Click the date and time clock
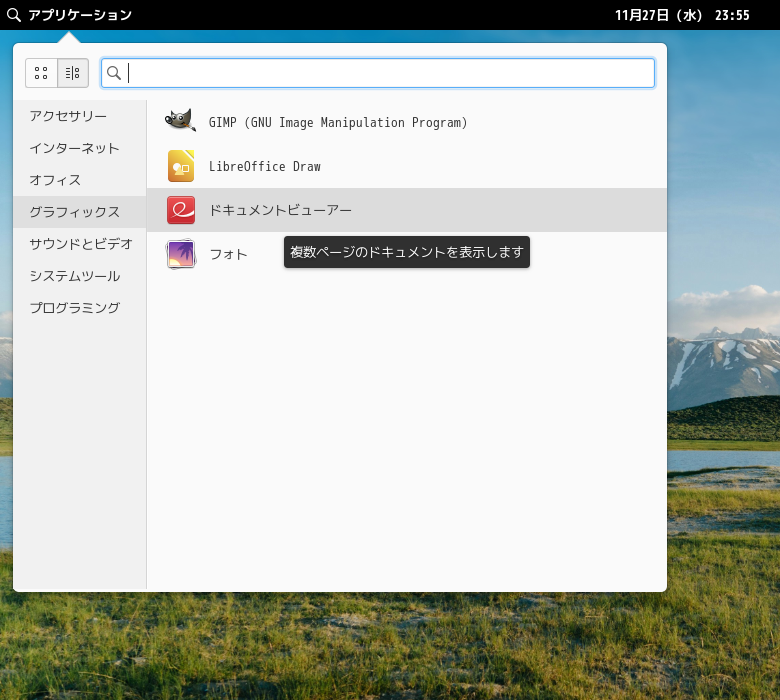 coord(681,15)
